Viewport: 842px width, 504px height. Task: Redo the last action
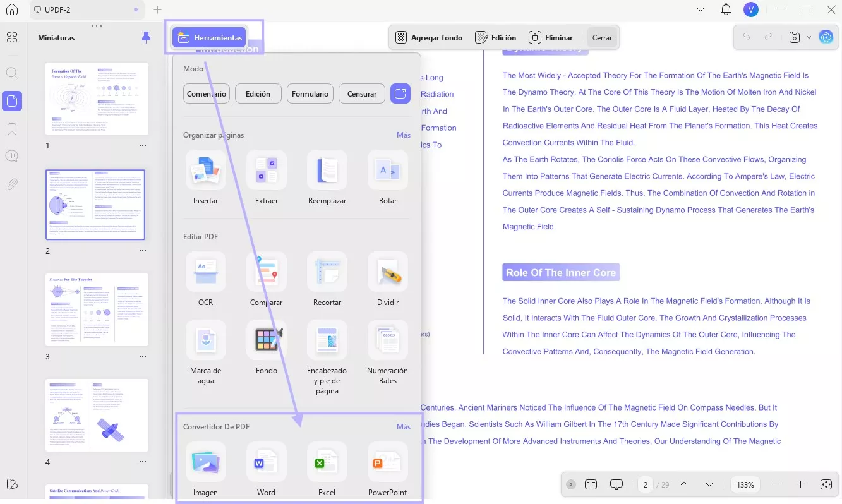tap(769, 37)
